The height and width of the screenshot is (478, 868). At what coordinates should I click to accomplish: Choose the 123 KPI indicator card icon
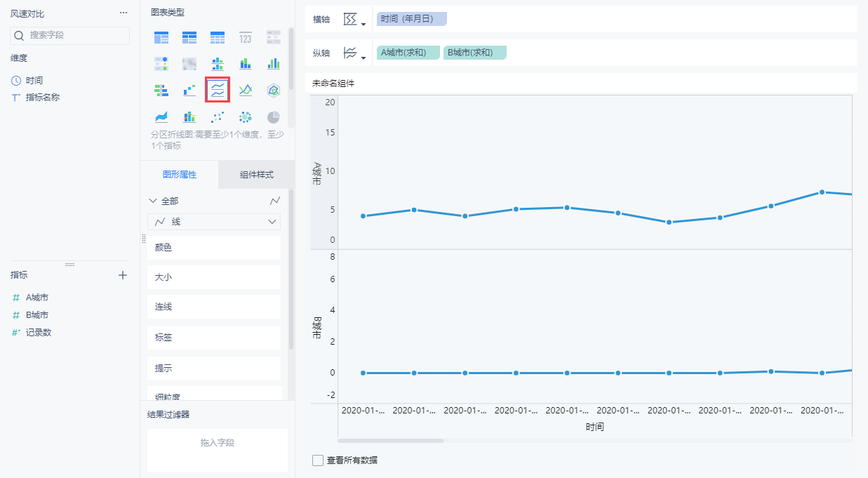tap(246, 37)
